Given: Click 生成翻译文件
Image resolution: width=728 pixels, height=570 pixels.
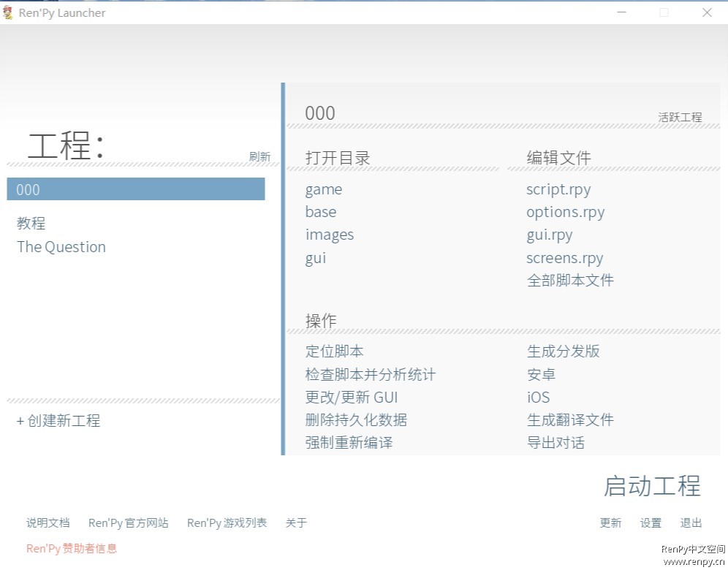Looking at the screenshot, I should click(x=570, y=420).
